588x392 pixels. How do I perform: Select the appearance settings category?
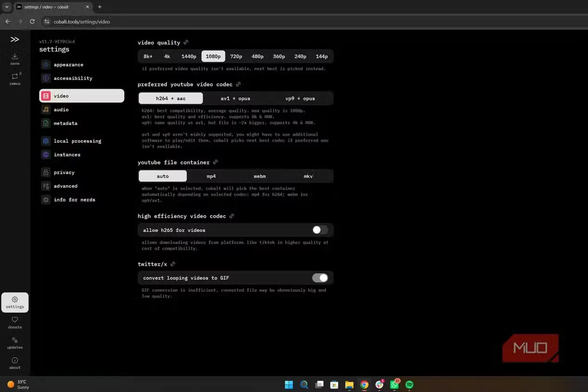82,65
